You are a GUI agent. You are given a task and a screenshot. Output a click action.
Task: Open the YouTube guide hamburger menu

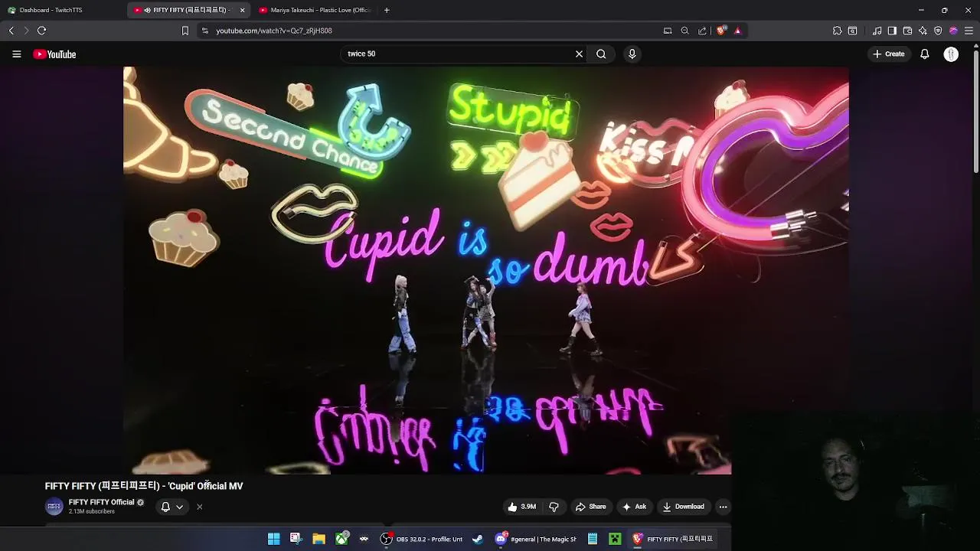tap(16, 54)
